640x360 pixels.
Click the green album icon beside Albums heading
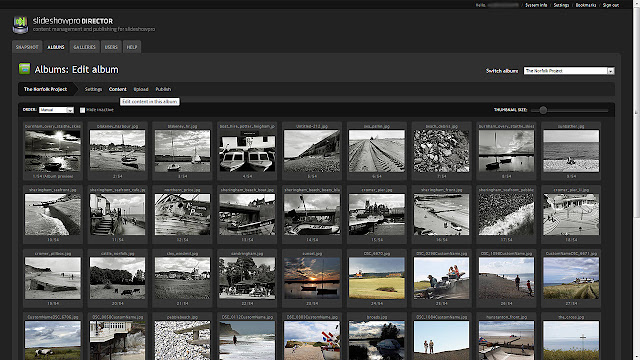24,69
